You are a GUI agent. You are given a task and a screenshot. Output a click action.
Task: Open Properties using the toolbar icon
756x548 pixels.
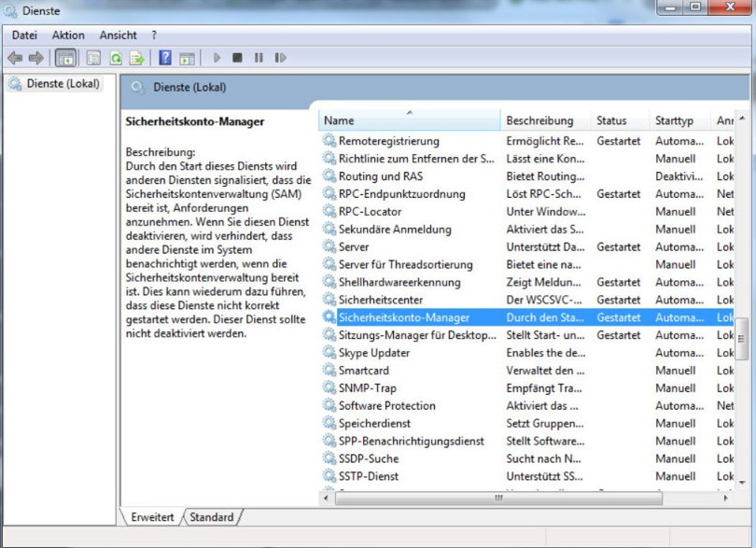[93, 58]
